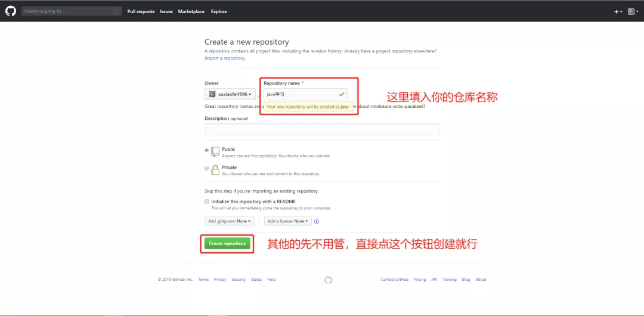Open the Pricing footer link
The height and width of the screenshot is (316, 644).
point(420,280)
